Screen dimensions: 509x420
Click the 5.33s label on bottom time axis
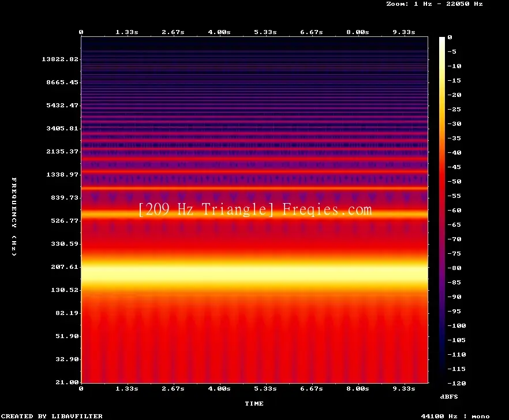coord(265,388)
